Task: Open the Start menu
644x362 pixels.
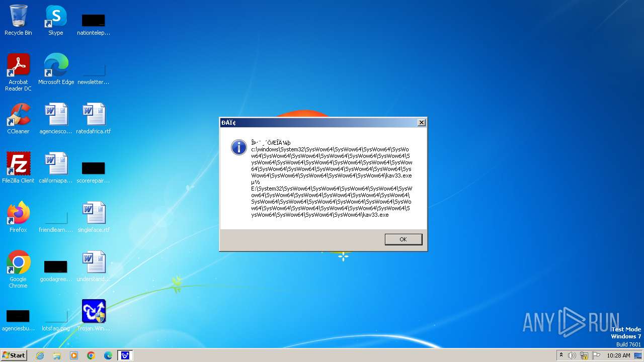Action: pos(14,355)
